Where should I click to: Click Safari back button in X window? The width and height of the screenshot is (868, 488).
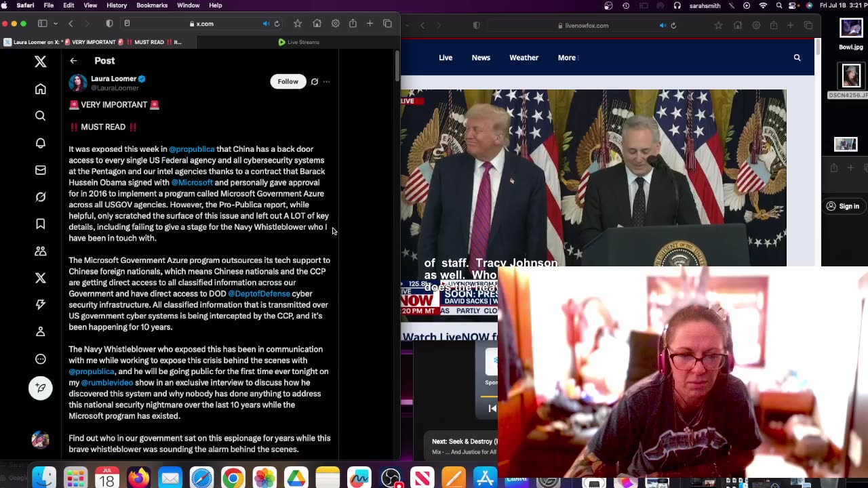[71, 24]
